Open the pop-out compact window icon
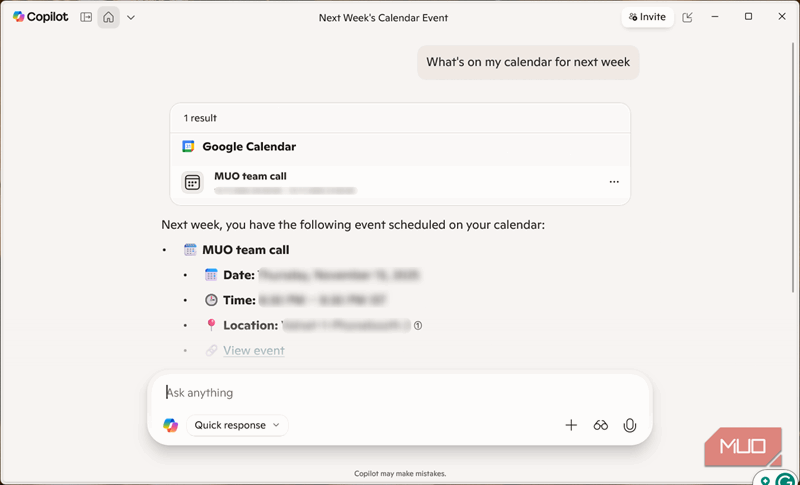 687,17
